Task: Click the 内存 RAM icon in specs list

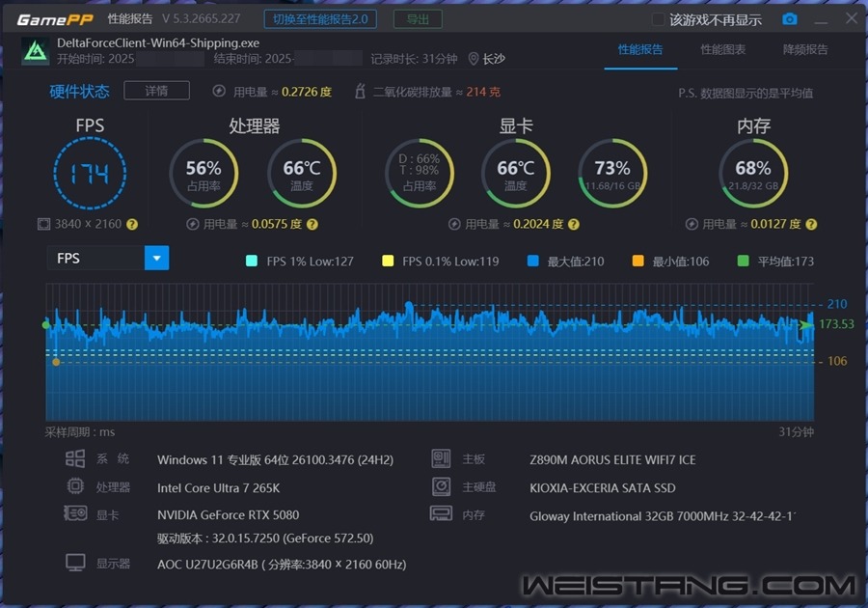Action: (x=441, y=513)
